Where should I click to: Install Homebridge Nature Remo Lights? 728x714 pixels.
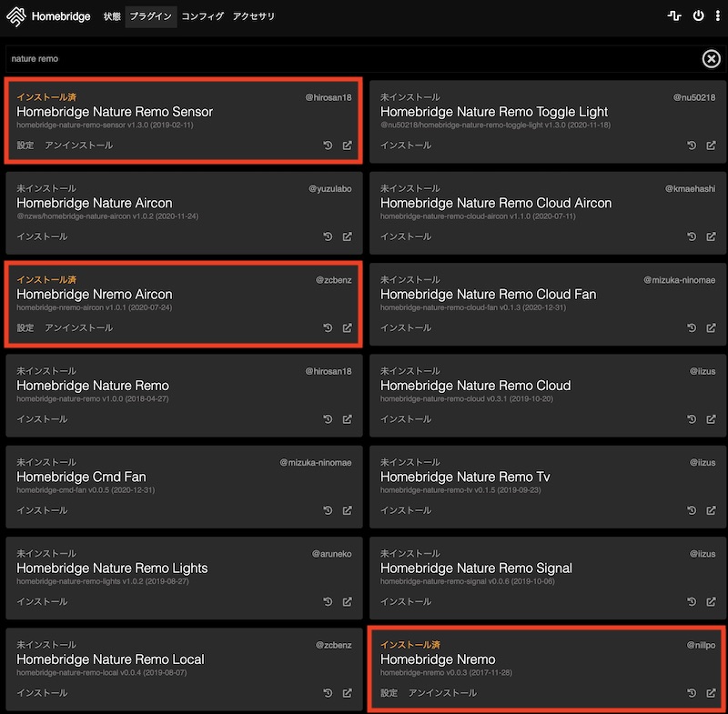(42, 602)
